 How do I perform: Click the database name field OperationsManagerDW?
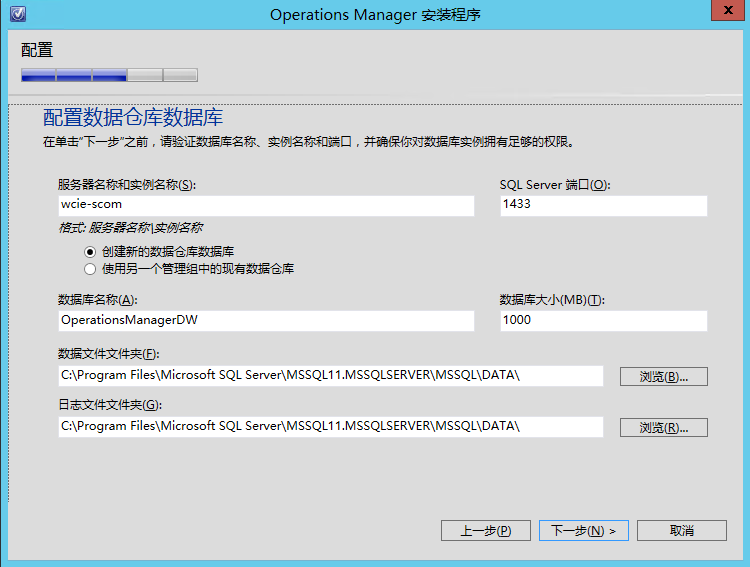tap(266, 321)
